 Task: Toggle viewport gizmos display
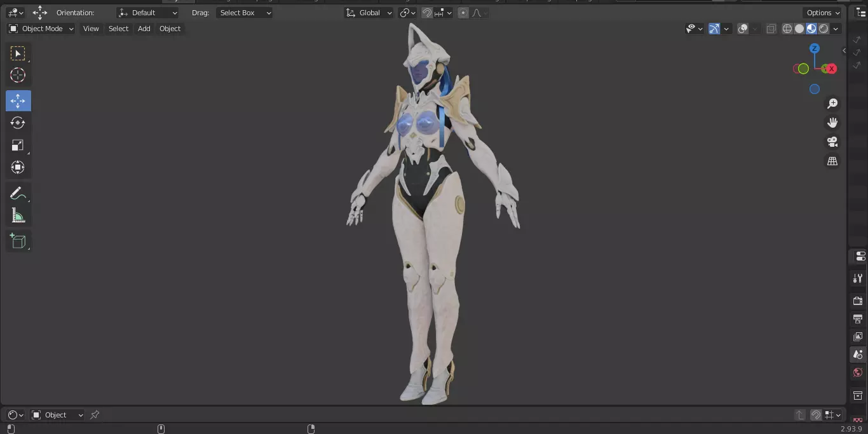(x=714, y=29)
